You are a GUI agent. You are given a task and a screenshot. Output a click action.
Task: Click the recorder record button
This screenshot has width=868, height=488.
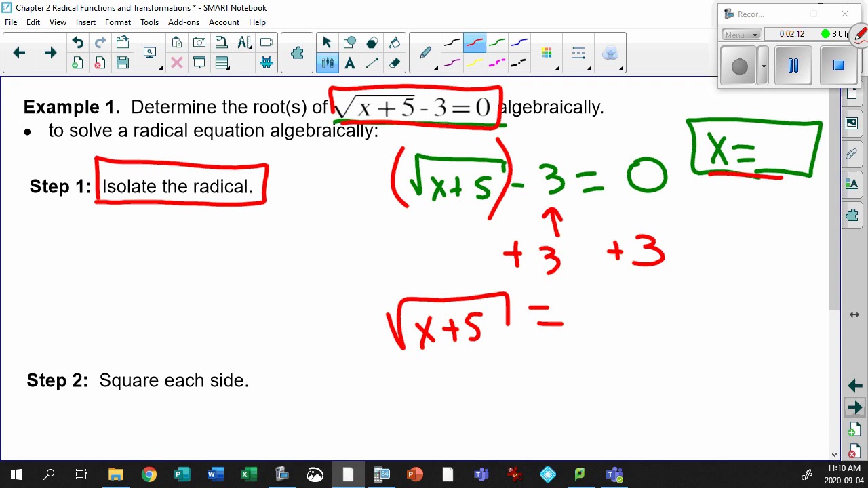(739, 66)
